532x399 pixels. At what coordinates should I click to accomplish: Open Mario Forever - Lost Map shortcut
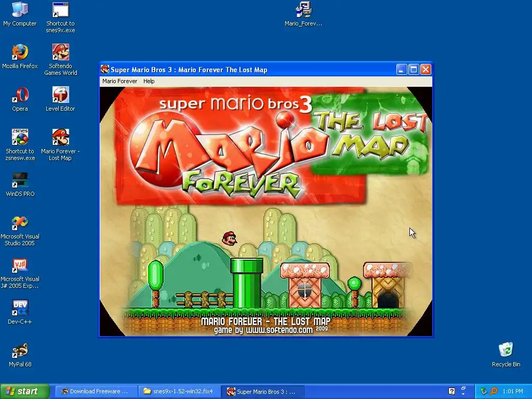(60, 145)
